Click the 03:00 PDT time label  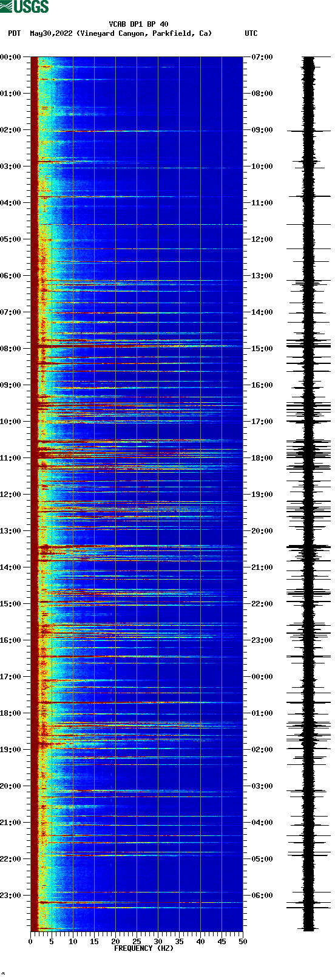click(10, 166)
